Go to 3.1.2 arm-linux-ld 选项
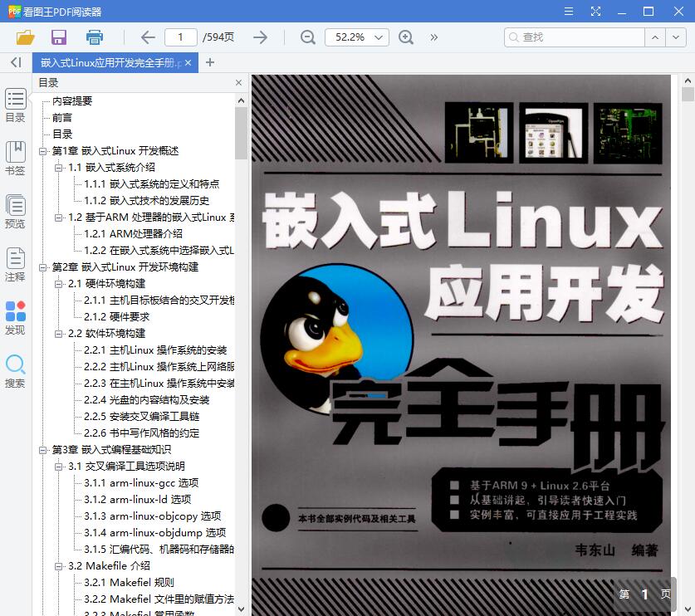695x616 pixels. pos(137,500)
